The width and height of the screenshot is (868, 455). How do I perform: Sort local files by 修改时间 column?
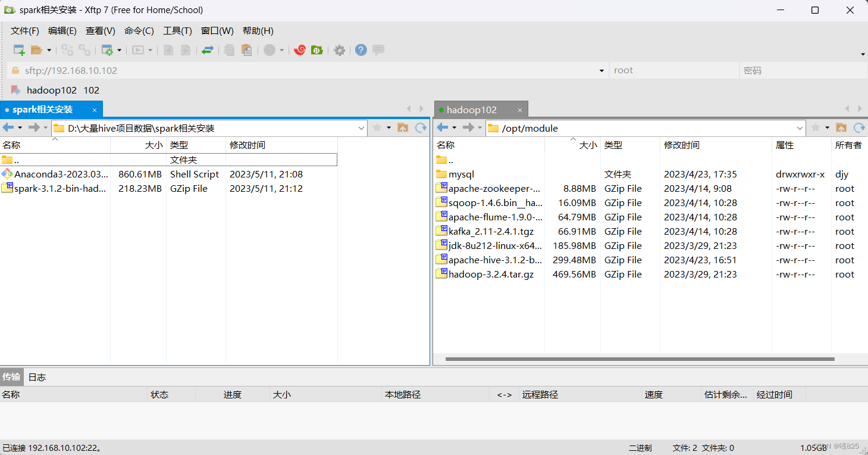pos(281,145)
